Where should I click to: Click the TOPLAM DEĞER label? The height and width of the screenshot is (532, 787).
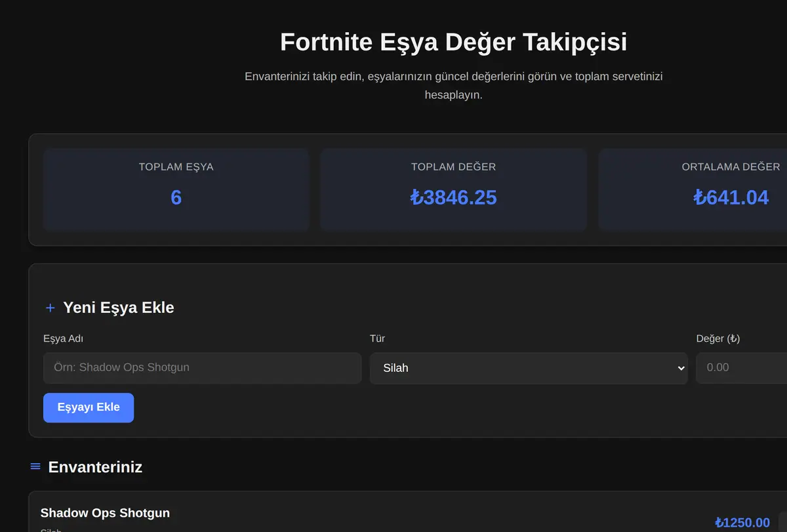click(453, 167)
